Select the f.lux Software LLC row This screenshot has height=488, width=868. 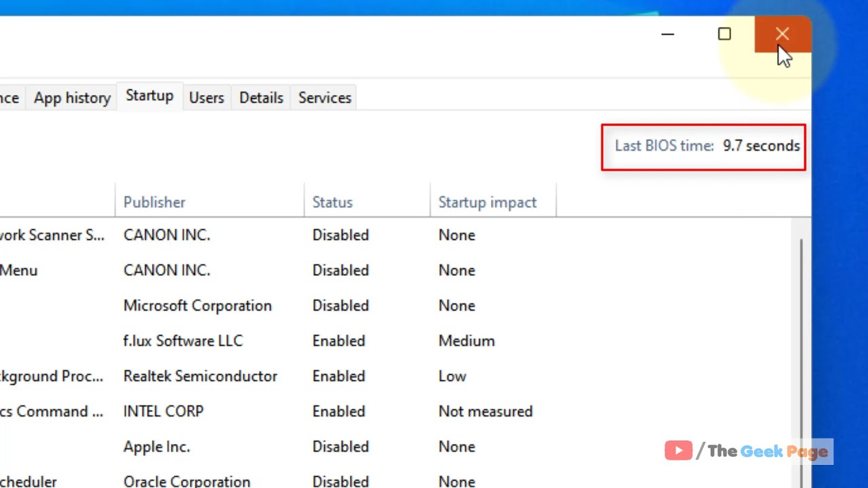[x=395, y=341]
